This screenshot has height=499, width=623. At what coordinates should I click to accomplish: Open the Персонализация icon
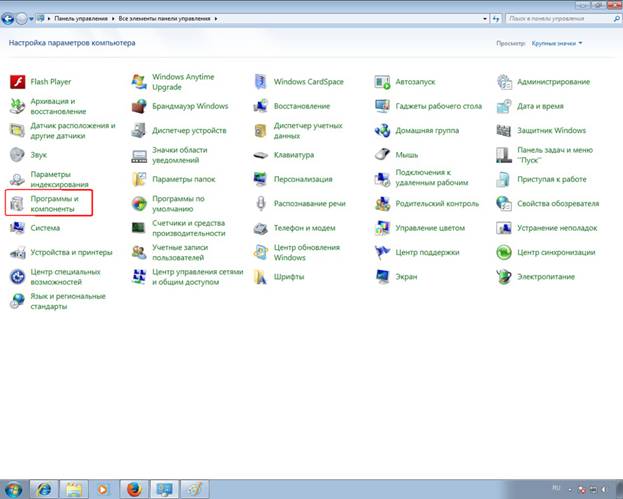coord(261,179)
